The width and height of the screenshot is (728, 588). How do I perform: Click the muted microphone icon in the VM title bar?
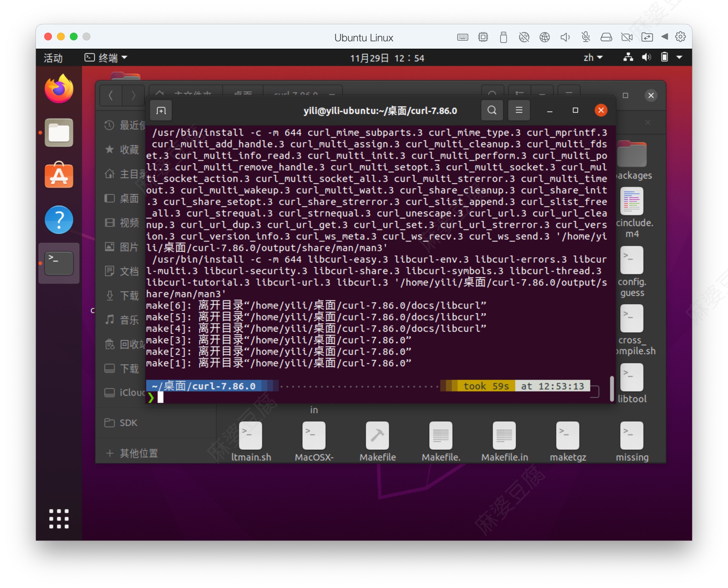586,37
